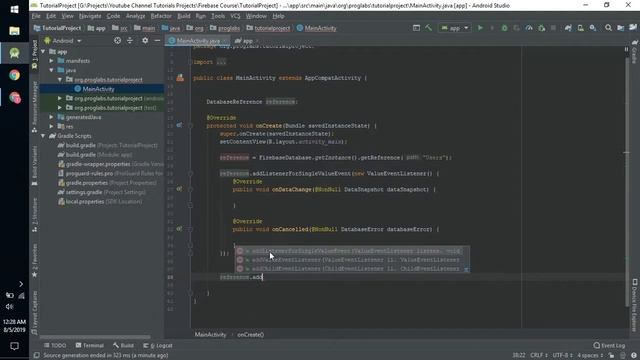The width and height of the screenshot is (640, 360).
Task: Open the Build tool window
Action: (123, 346)
